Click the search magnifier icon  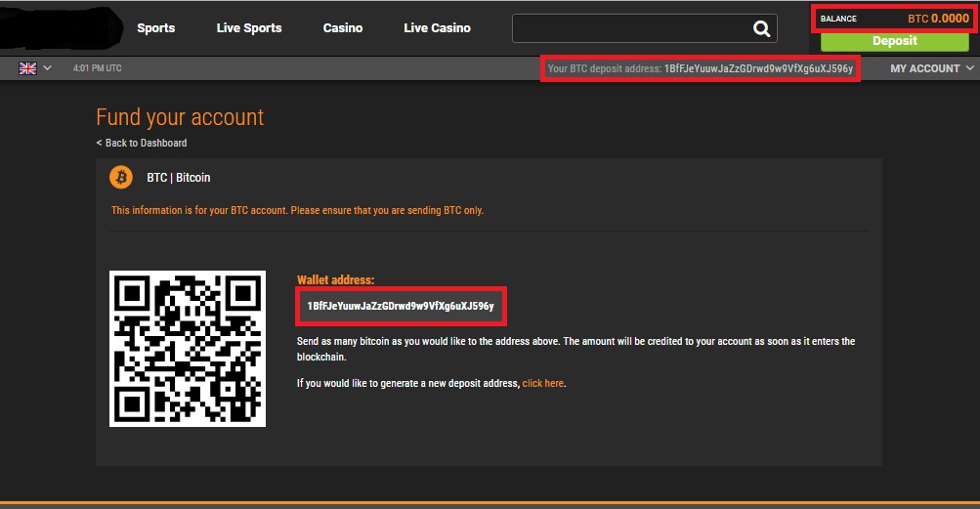coord(761,28)
